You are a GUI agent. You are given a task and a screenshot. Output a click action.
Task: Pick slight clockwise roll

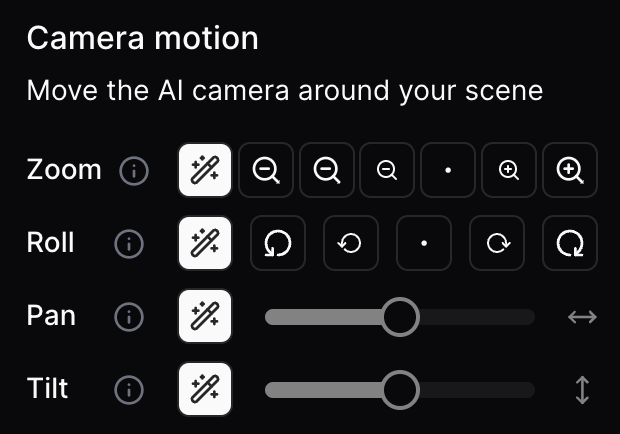[x=497, y=243]
